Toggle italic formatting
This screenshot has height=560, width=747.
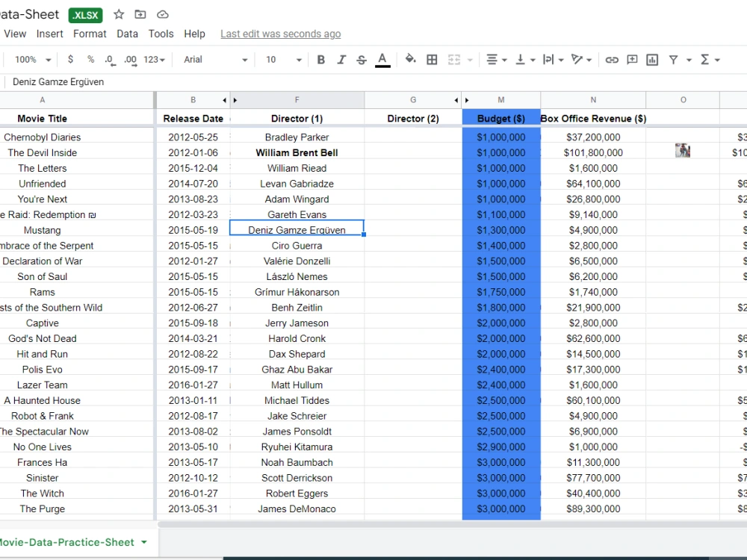point(341,59)
